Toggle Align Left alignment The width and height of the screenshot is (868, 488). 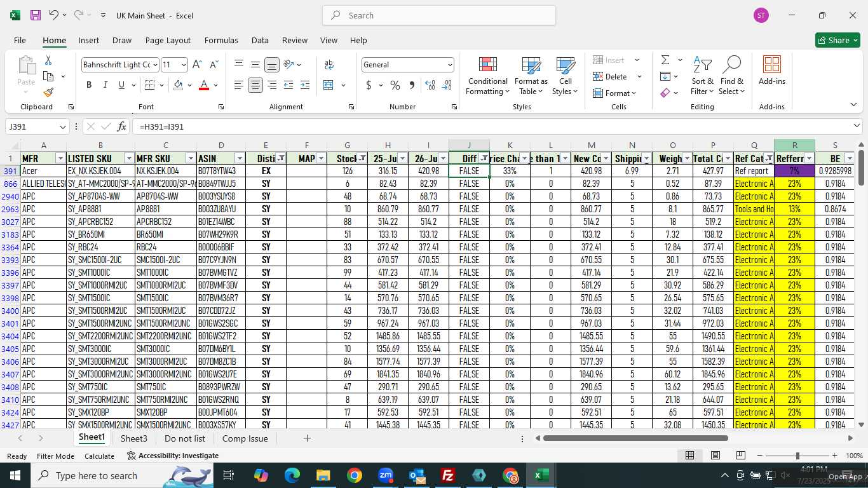[x=239, y=85]
